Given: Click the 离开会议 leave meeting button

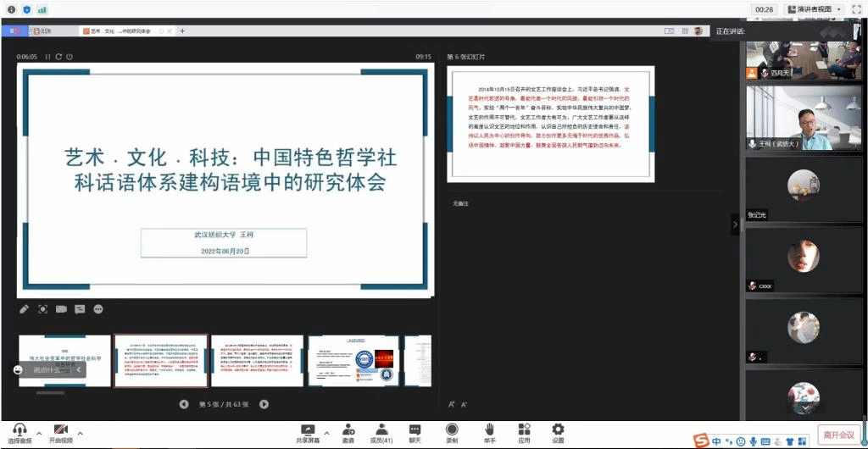Looking at the screenshot, I should [838, 435].
